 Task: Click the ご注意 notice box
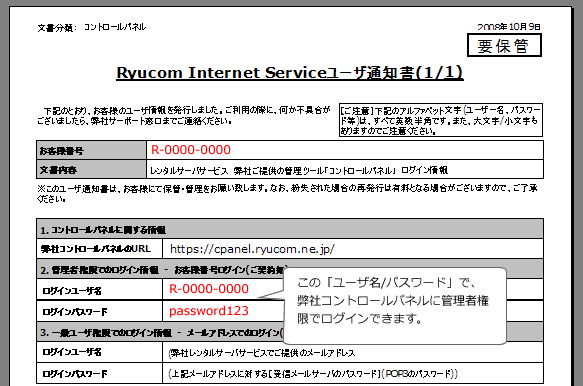click(441, 120)
